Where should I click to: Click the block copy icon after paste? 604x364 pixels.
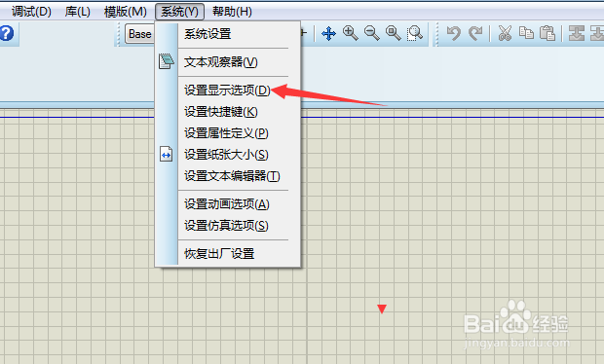coord(577,33)
